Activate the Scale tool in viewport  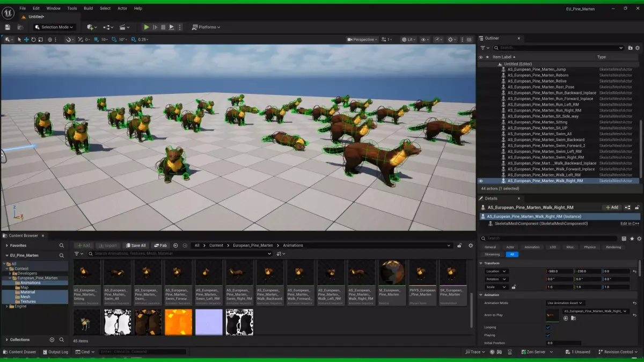[x=40, y=40]
